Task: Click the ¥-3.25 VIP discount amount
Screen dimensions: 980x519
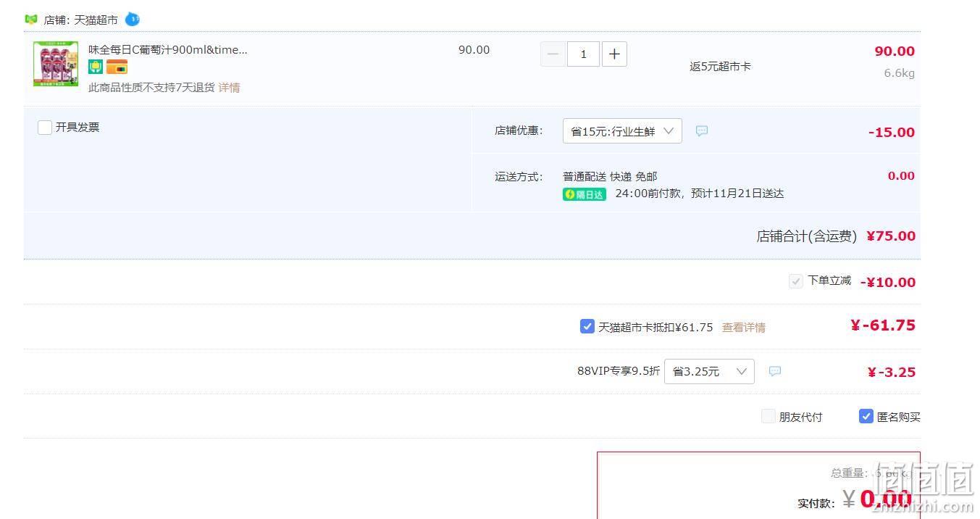Action: [892, 372]
